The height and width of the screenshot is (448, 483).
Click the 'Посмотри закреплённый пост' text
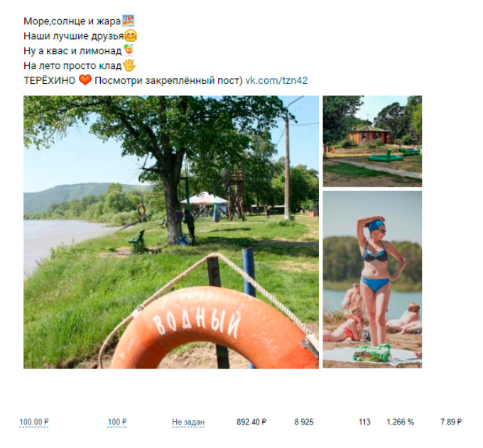167,80
